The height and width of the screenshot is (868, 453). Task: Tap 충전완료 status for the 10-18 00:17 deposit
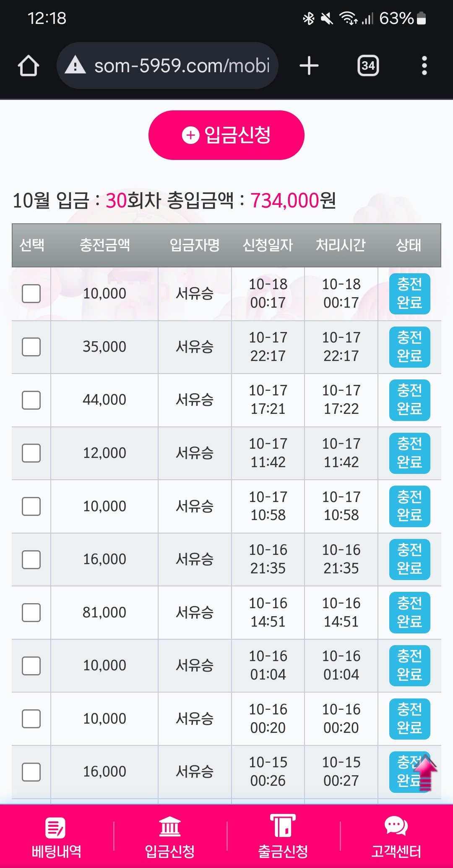[409, 293]
